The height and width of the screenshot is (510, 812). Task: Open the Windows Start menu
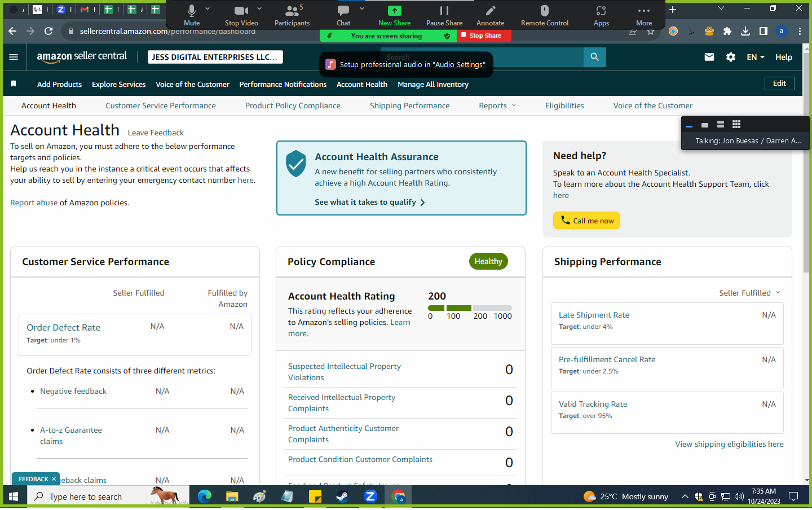pos(14,496)
